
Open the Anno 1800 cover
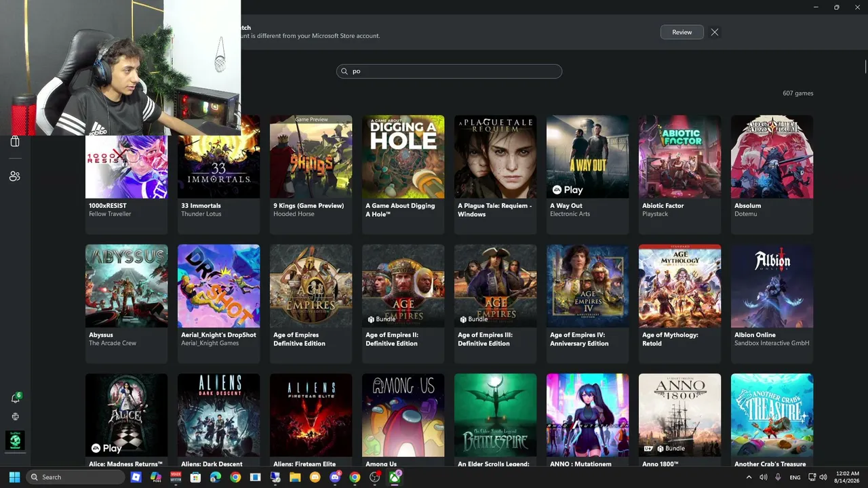(x=679, y=415)
